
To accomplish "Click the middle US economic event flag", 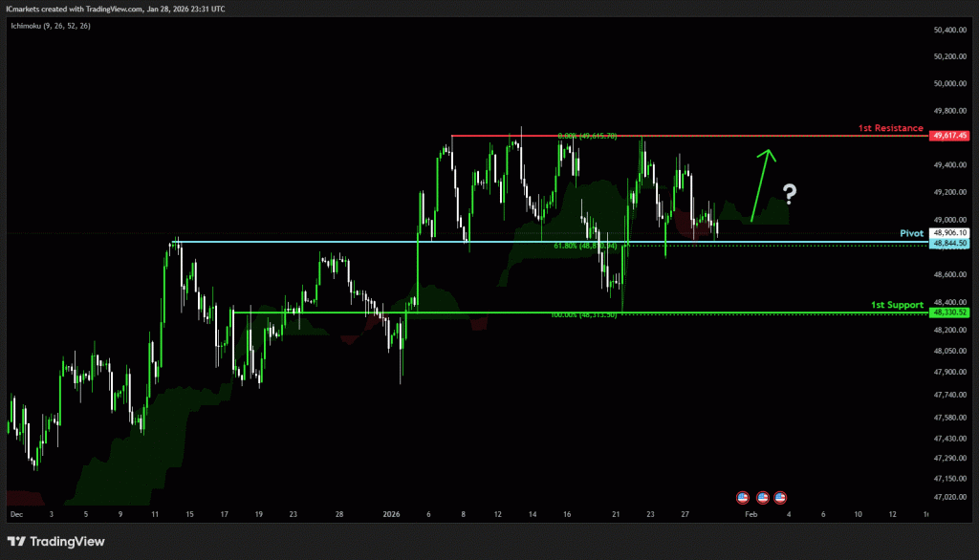I will 763,497.
